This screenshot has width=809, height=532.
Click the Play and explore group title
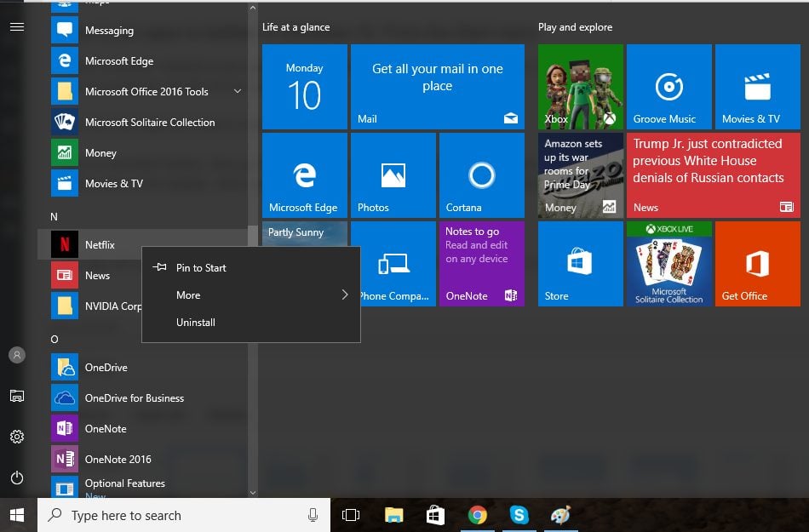pyautogui.click(x=576, y=27)
